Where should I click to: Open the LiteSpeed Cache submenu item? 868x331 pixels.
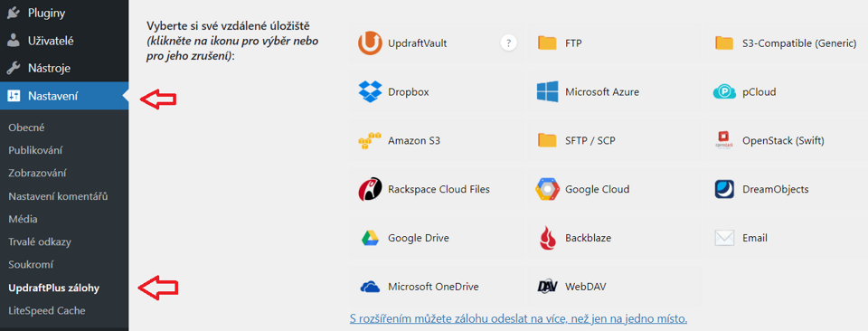tap(47, 310)
